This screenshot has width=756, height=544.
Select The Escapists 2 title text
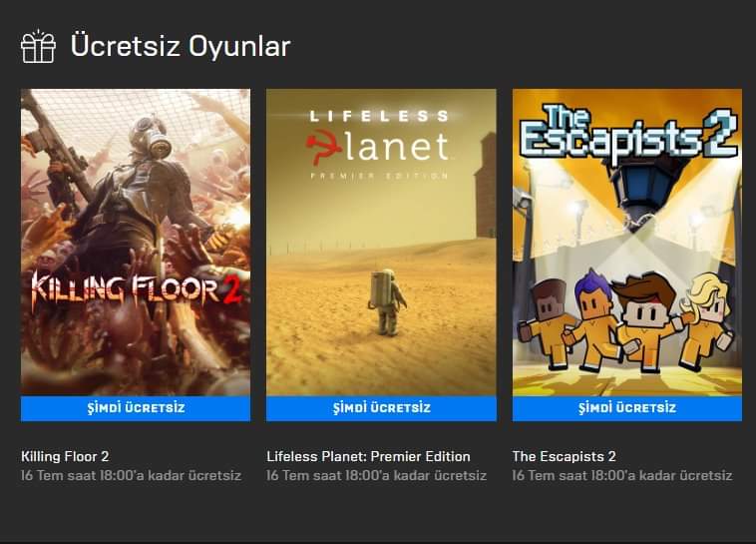pos(565,456)
